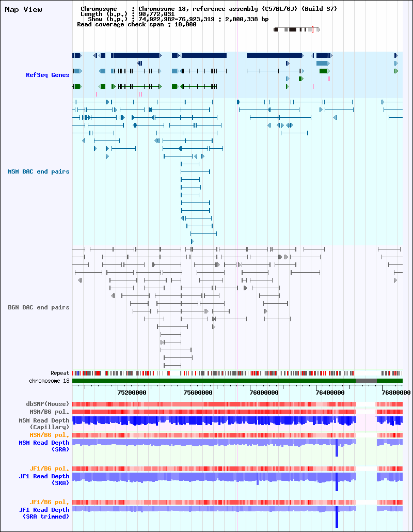
Task: Click the dbSNP(Mouse) track label
Action: point(48,404)
